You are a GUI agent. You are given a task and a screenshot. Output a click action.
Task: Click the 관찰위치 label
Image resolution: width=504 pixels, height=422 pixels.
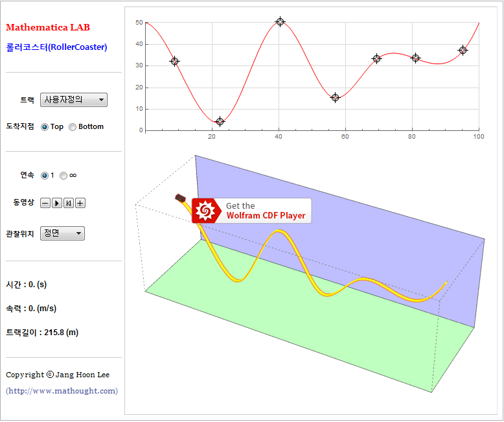pyautogui.click(x=20, y=234)
